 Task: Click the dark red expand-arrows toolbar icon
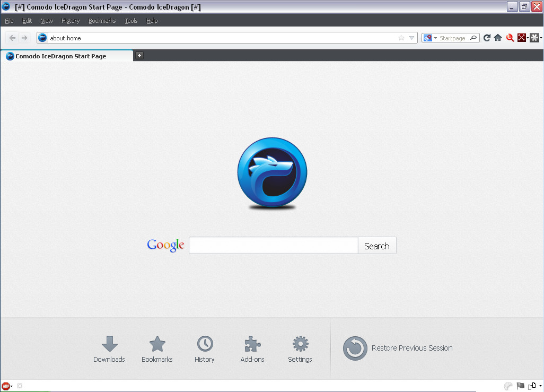pos(521,38)
